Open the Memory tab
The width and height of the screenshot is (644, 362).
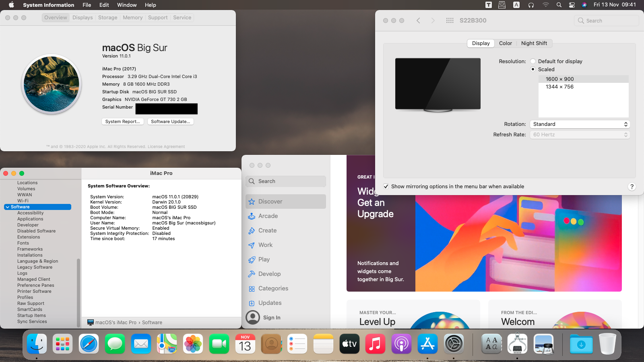(x=133, y=18)
